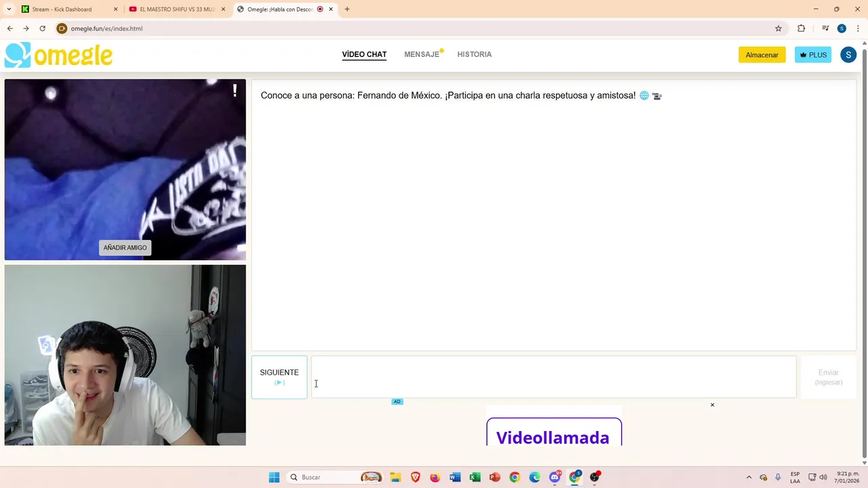Open the first Chrome icon in the taskbar
The width and height of the screenshot is (868, 488).
click(515, 477)
